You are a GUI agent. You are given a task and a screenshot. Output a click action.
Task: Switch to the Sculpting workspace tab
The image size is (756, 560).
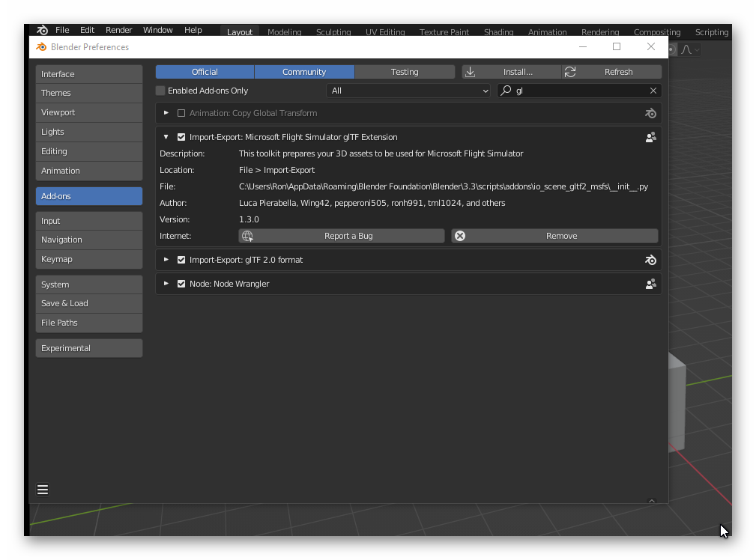[x=333, y=31]
